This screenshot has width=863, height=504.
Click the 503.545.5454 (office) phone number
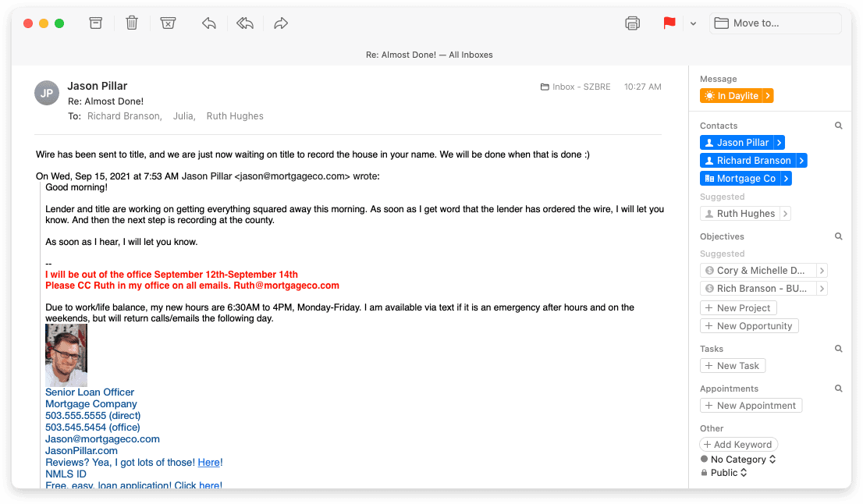click(x=92, y=427)
